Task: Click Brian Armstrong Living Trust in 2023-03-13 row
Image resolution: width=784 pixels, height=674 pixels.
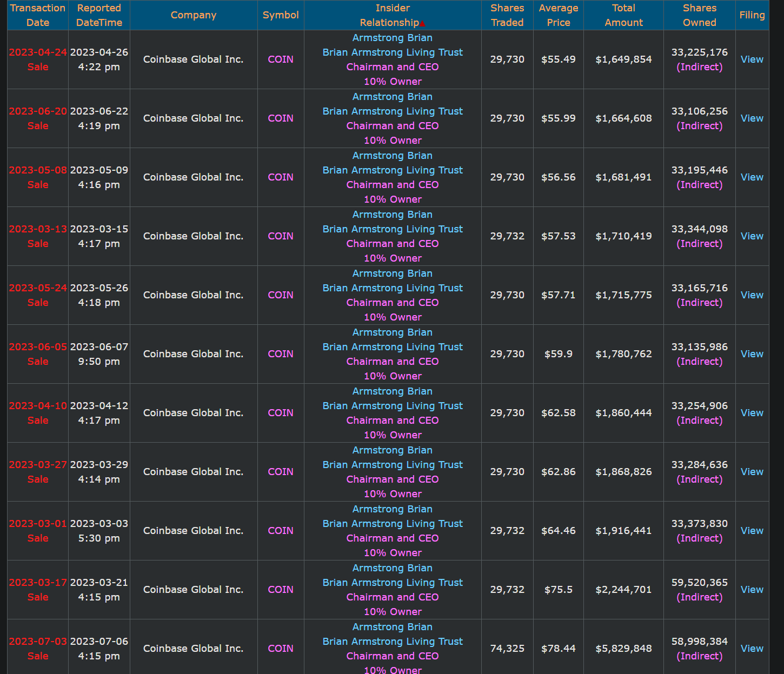Action: (393, 229)
